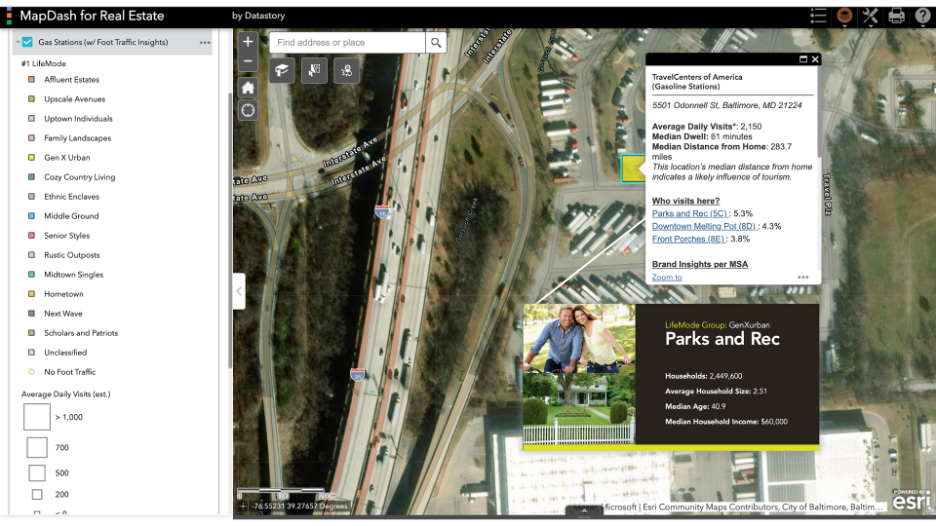936x526 pixels.
Task: Click Senior Styles legend entry
Action: [x=67, y=236]
